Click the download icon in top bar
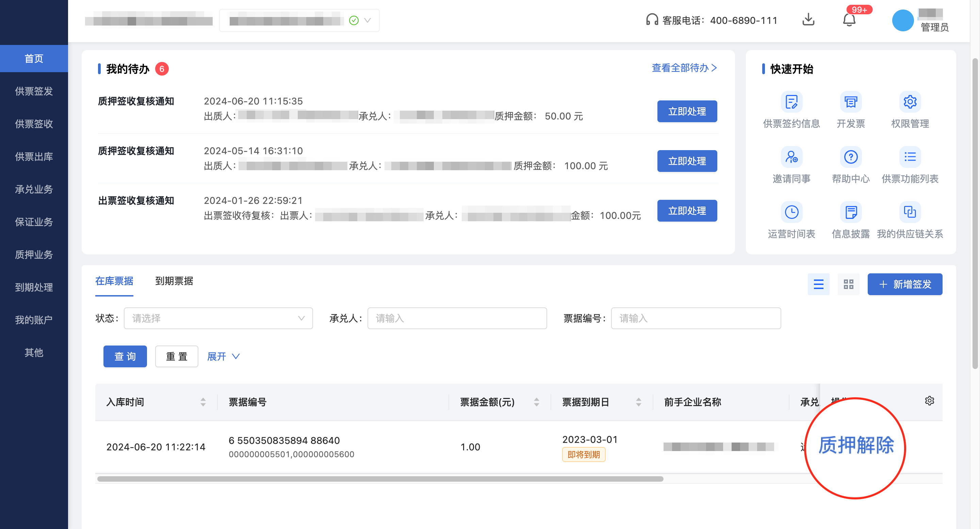The width and height of the screenshot is (980, 529). [x=808, y=20]
